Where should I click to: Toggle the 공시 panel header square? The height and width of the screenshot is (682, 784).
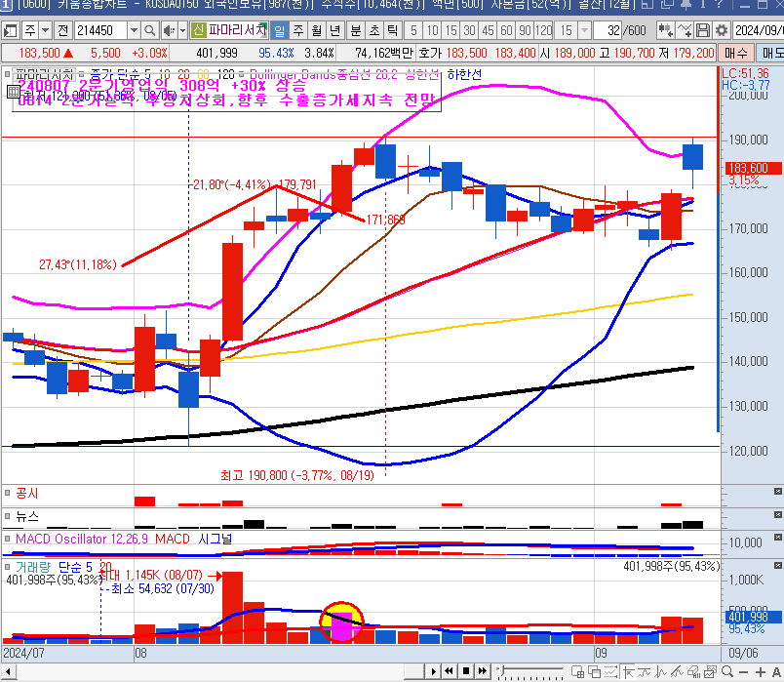pos(8,493)
